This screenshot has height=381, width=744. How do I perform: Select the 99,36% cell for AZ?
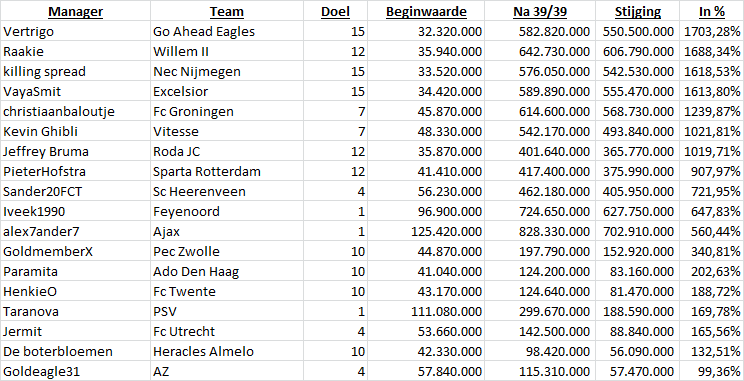coord(712,371)
